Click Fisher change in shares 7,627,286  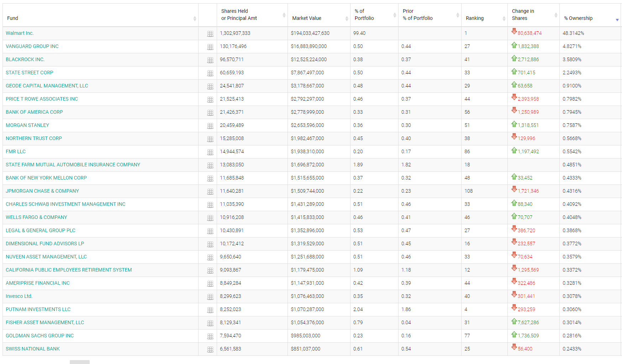coord(528,322)
